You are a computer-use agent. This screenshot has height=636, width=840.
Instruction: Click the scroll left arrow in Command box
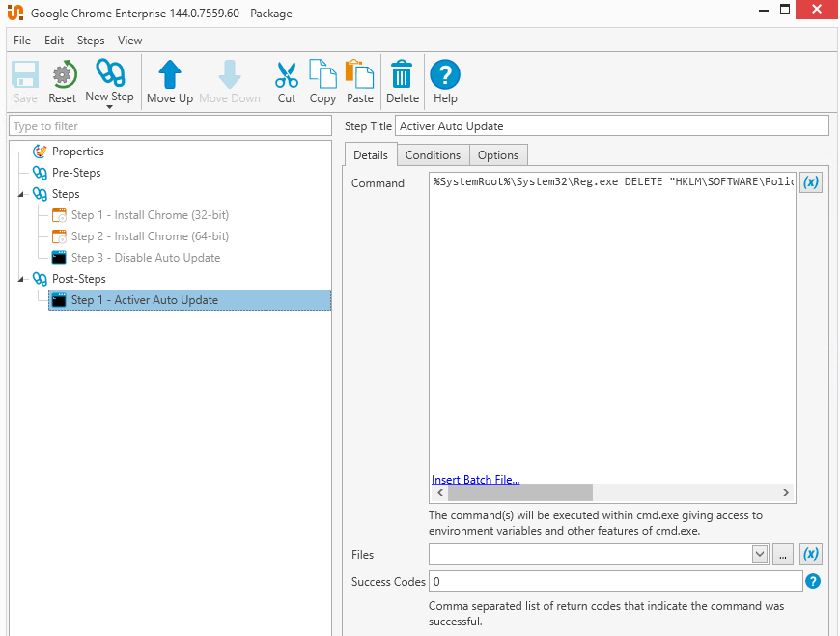440,492
